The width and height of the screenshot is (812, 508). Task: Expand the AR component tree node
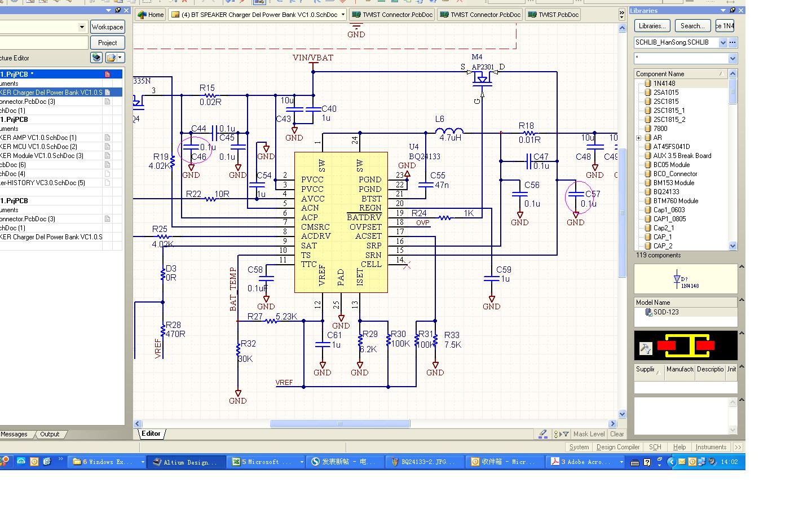click(638, 138)
